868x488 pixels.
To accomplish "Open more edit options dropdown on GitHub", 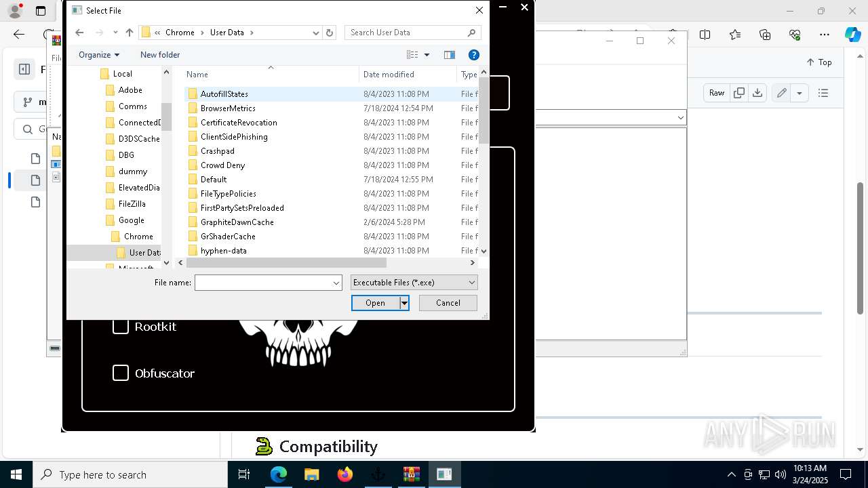I will 800,93.
